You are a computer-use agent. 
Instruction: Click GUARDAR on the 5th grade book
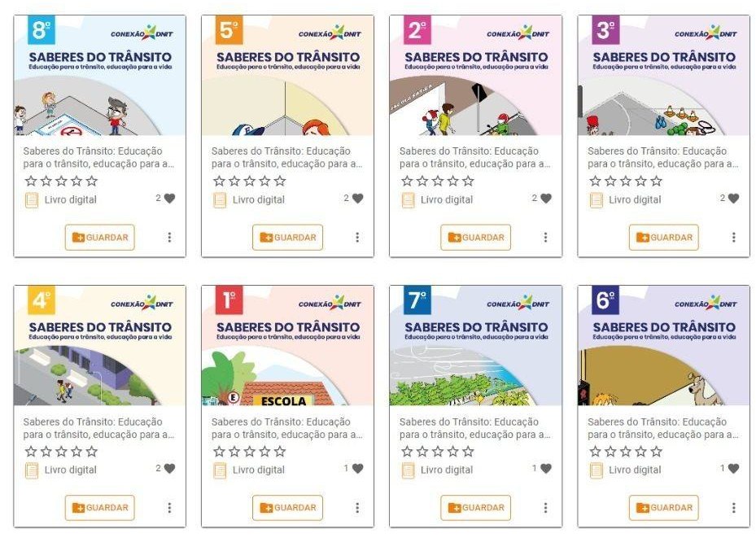click(x=287, y=237)
